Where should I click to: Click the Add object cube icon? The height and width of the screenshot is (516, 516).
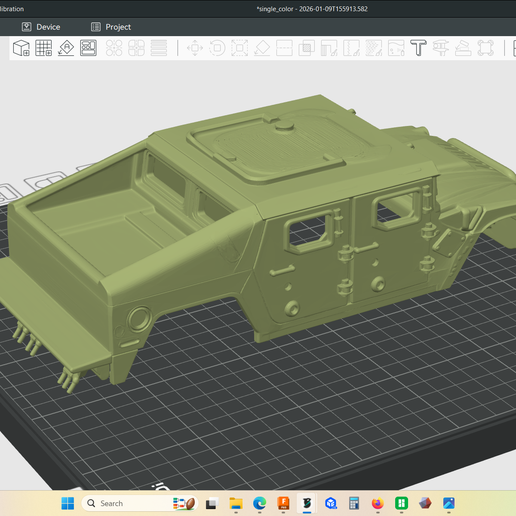(x=21, y=48)
